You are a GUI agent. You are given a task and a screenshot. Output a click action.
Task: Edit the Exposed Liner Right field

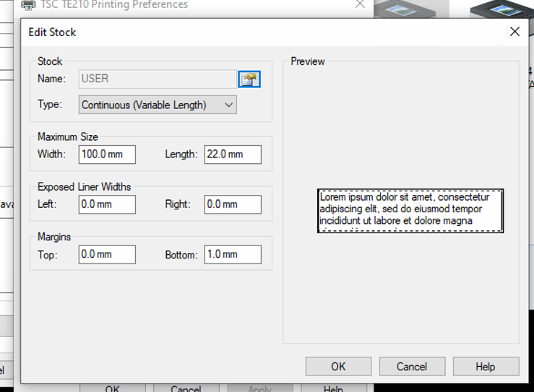[233, 204]
